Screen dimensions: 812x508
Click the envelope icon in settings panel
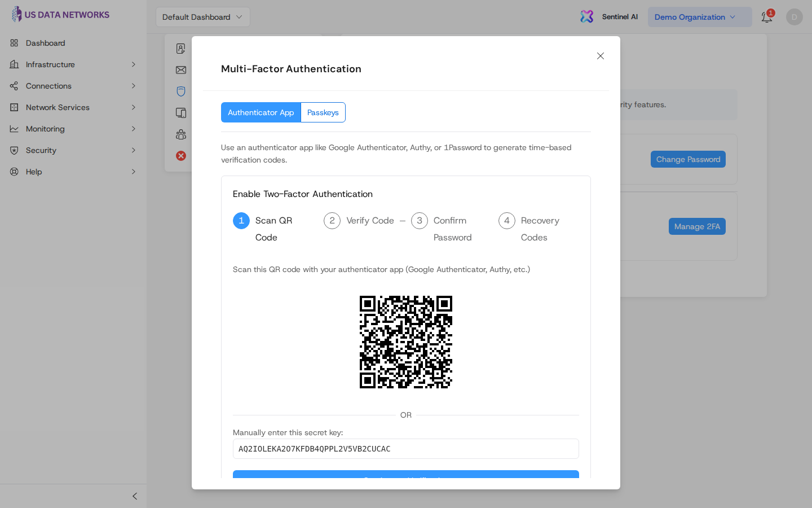(181, 70)
